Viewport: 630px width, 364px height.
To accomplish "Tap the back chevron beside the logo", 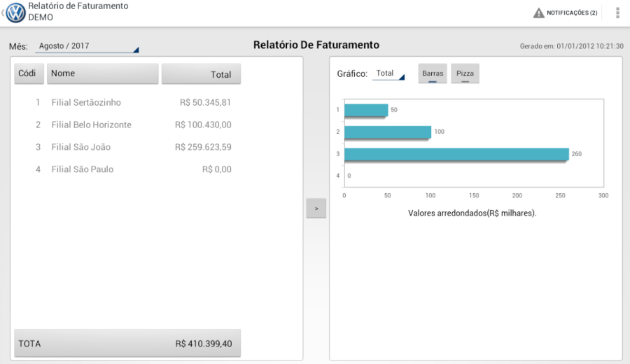I will click(x=3, y=13).
